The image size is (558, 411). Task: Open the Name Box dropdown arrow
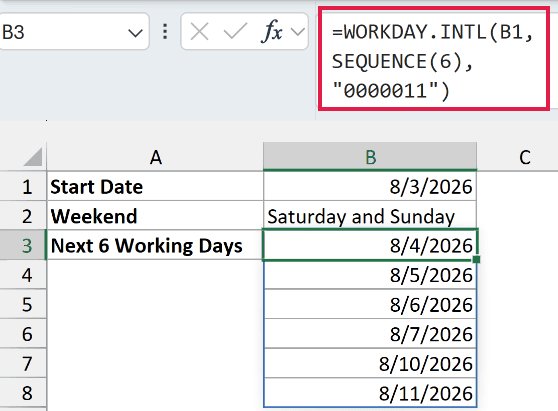(135, 33)
